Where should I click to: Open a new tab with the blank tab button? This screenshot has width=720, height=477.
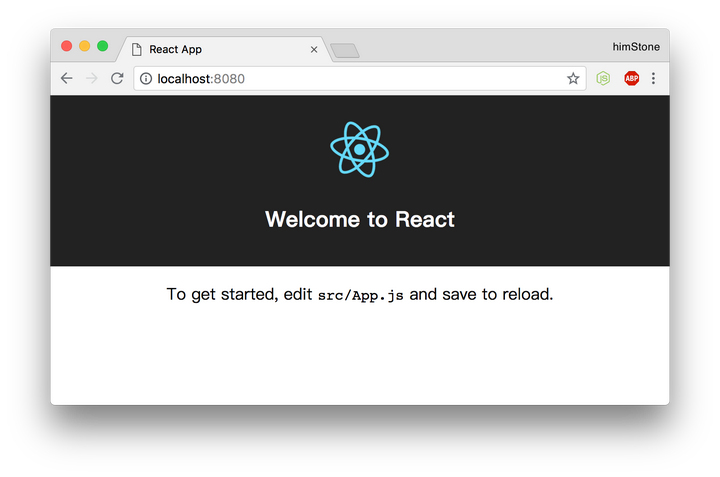[x=345, y=51]
